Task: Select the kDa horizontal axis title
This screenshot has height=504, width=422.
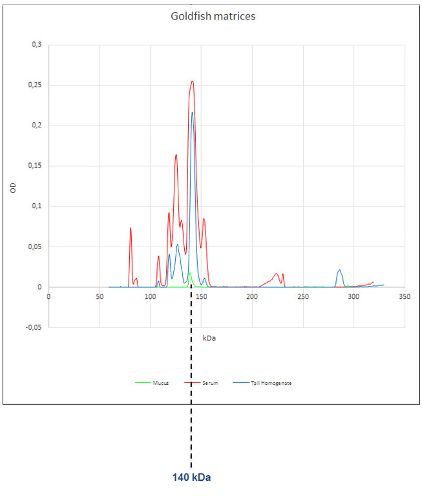Action: click(209, 338)
